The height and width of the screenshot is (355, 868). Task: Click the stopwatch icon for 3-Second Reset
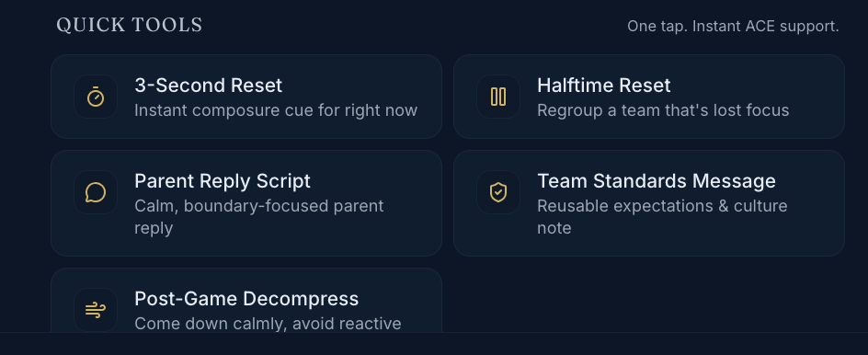[96, 97]
